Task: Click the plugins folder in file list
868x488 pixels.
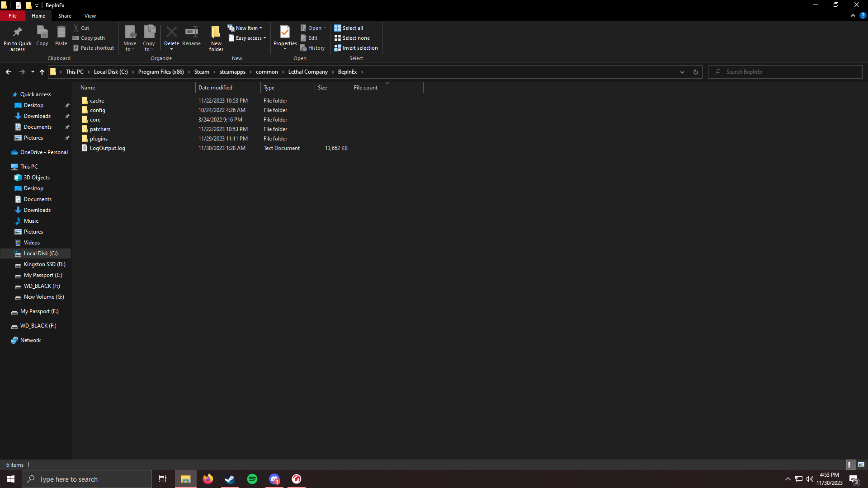Action: (x=99, y=138)
